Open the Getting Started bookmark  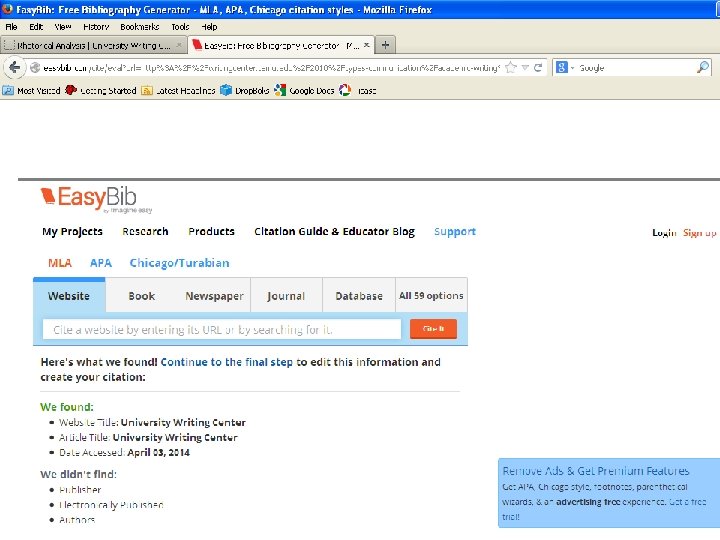click(x=101, y=90)
